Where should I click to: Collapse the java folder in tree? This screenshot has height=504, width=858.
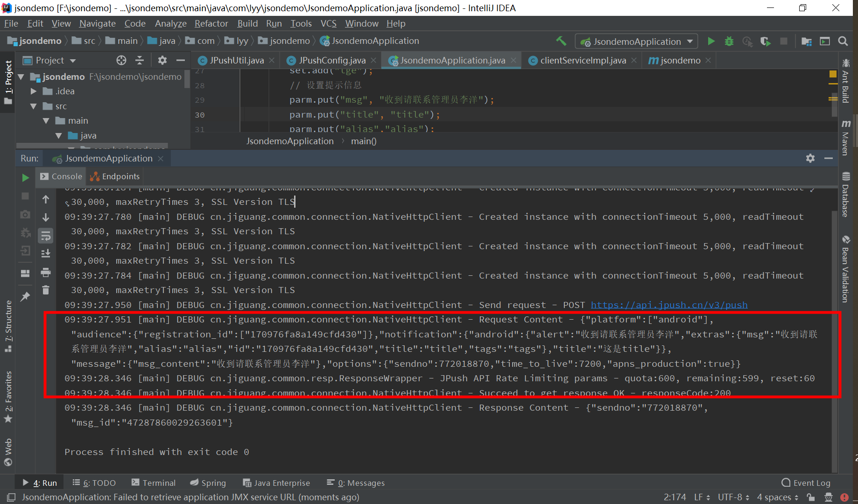59,136
